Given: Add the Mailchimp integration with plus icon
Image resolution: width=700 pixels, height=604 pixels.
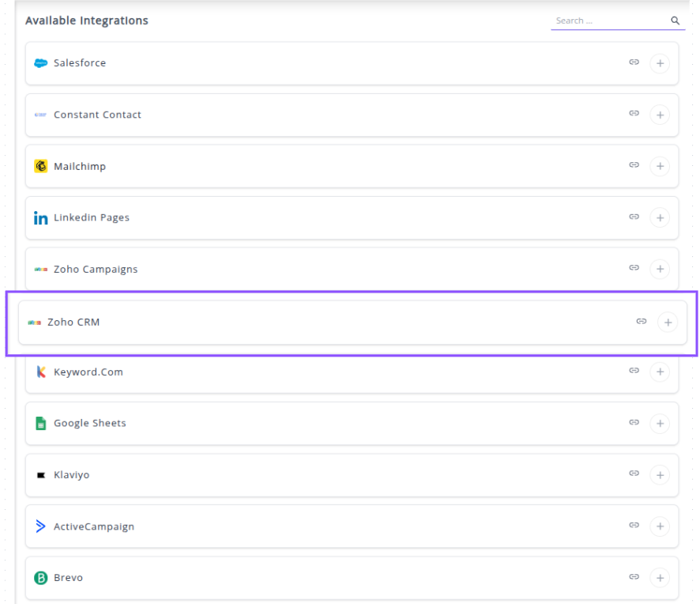Looking at the screenshot, I should click(x=660, y=166).
